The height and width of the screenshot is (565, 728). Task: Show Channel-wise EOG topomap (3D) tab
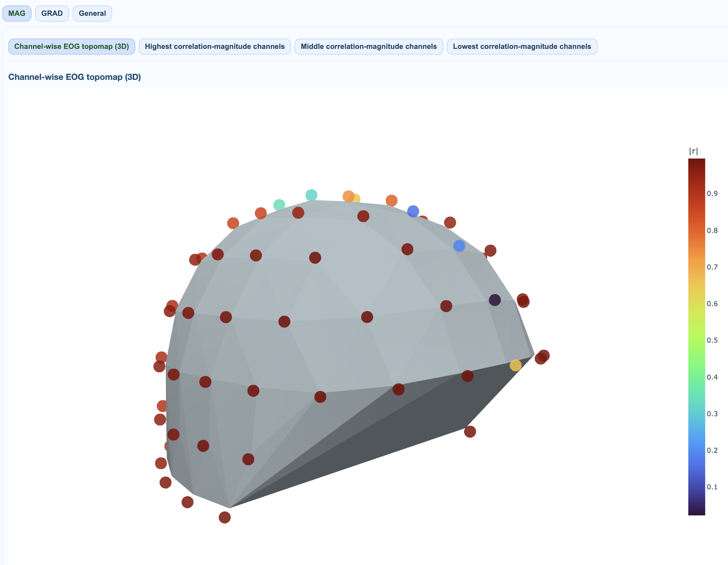(x=71, y=46)
